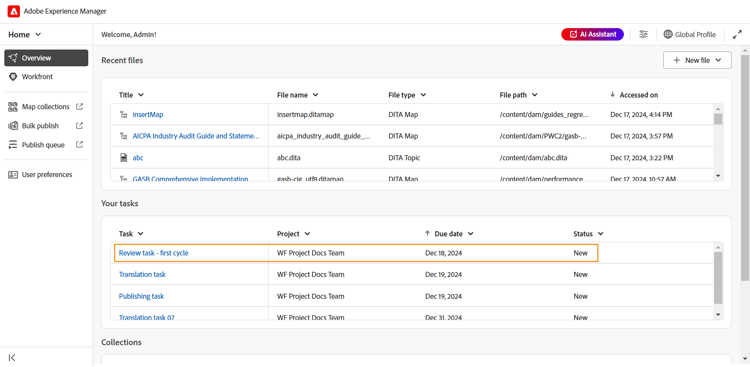Click the Project cell for Translation task row
The height and width of the screenshot is (367, 750).
point(310,274)
